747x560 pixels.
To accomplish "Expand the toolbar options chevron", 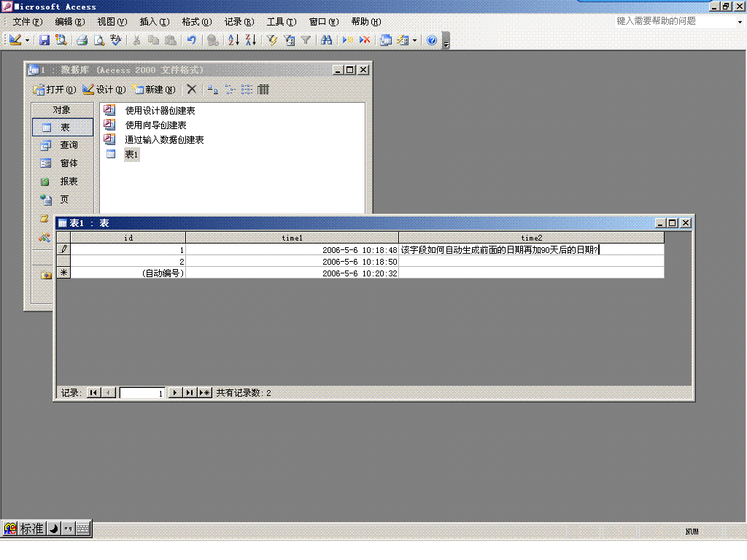I will tap(446, 41).
